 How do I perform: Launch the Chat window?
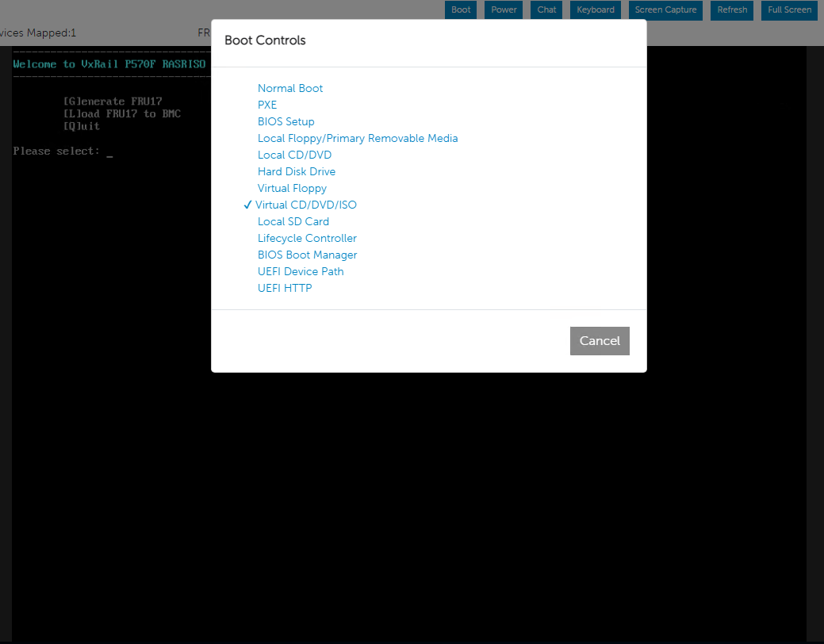(x=546, y=10)
